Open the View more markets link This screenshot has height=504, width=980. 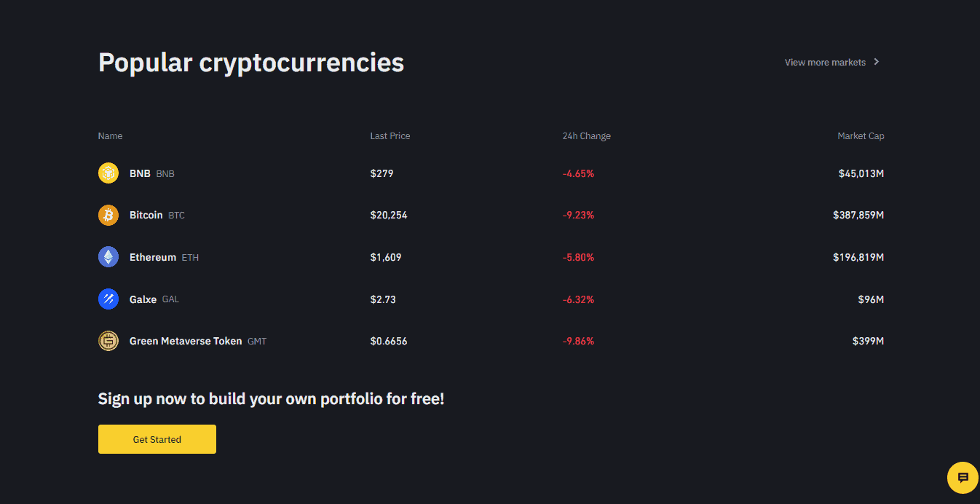pyautogui.click(x=832, y=62)
